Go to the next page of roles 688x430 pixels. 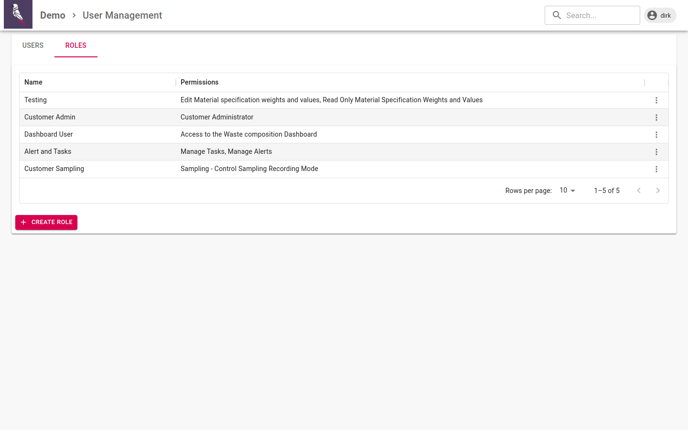tap(657, 190)
